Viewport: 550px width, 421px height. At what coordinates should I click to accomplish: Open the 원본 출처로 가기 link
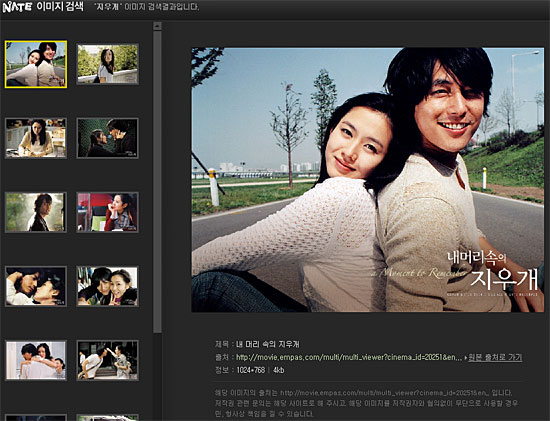(495, 357)
